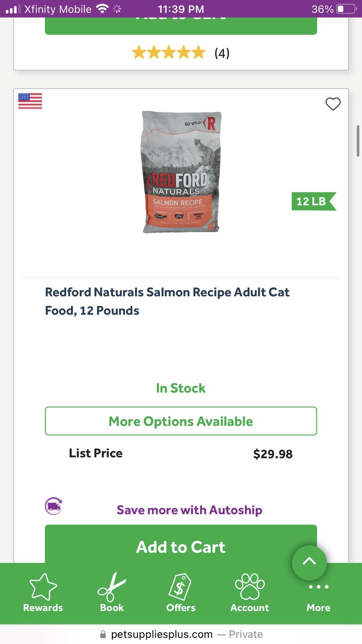Tap the five-star rating of previous product
Viewport: 362px width, 644px height.
(169, 53)
